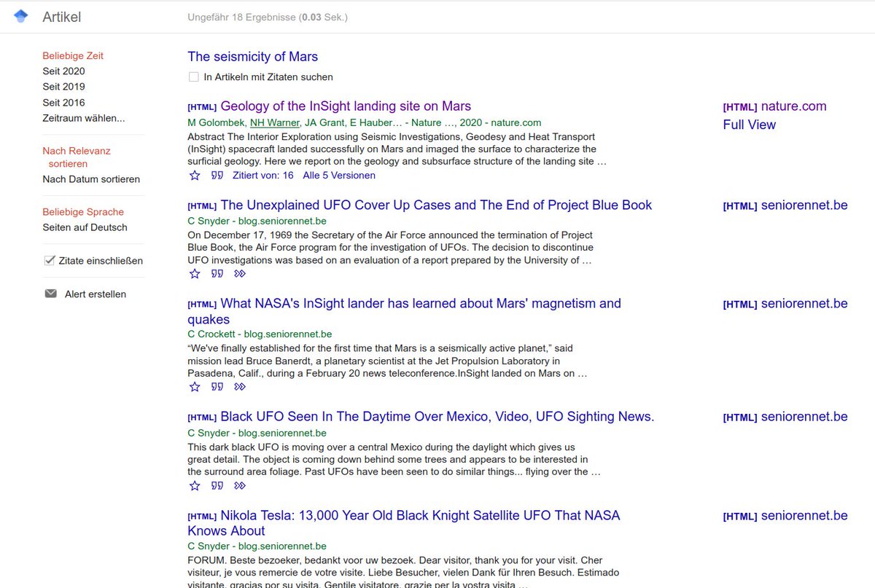Open author NH Warner's profile
875x588 pixels.
275,123
